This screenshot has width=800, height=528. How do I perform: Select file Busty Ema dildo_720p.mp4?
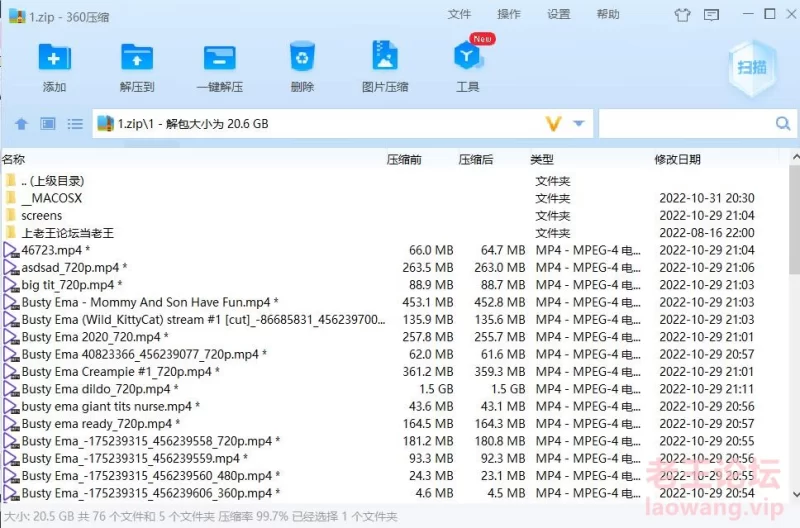point(100,389)
